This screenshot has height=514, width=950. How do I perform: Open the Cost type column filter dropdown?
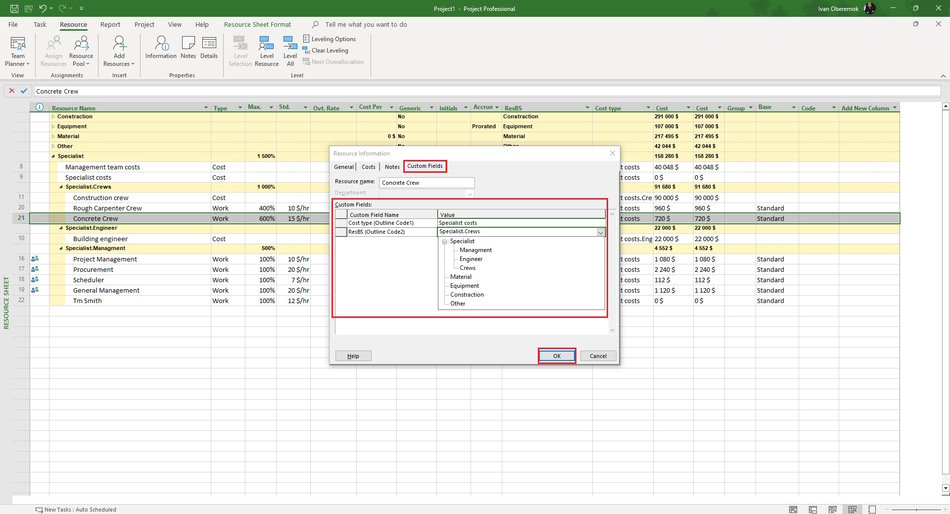click(648, 108)
